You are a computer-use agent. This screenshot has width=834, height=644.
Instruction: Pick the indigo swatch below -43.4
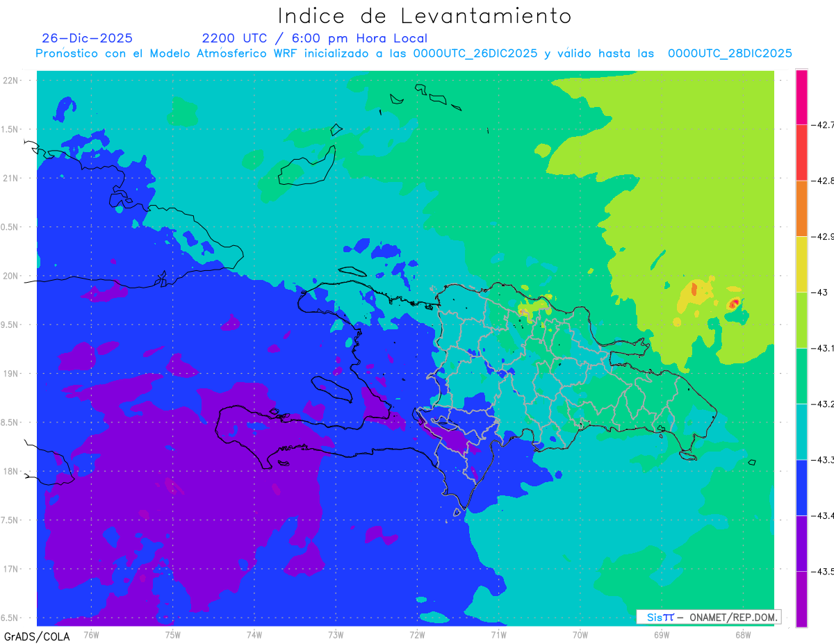[x=801, y=543]
